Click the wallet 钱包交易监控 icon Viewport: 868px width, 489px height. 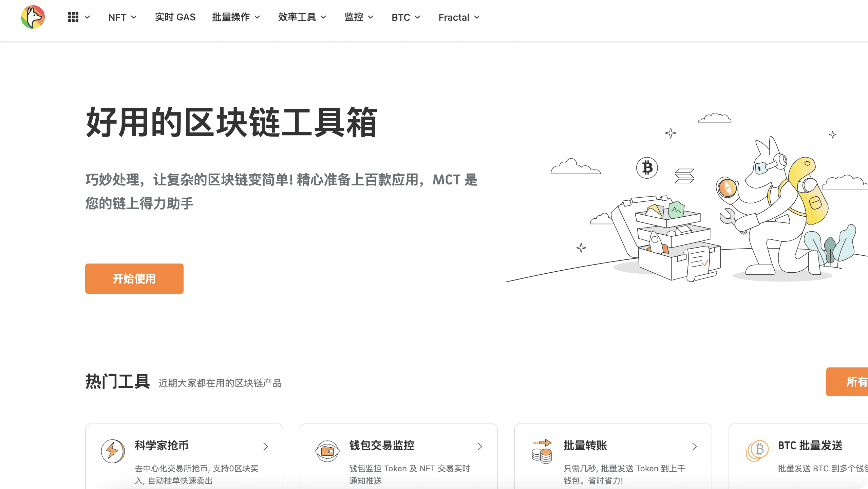coord(327,451)
